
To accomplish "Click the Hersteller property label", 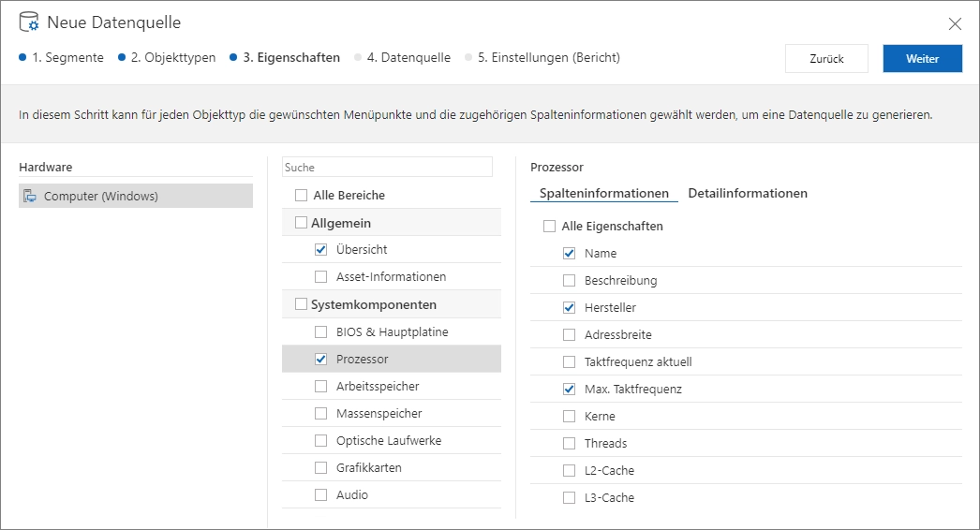I will pyautogui.click(x=610, y=307).
